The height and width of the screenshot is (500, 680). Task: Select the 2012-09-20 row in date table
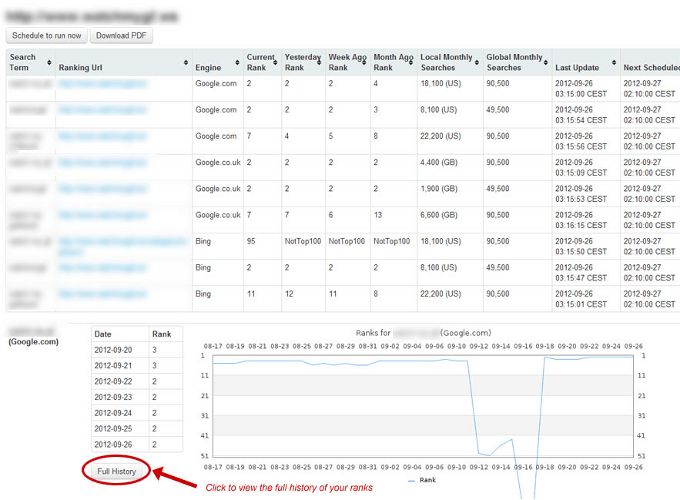[114, 351]
